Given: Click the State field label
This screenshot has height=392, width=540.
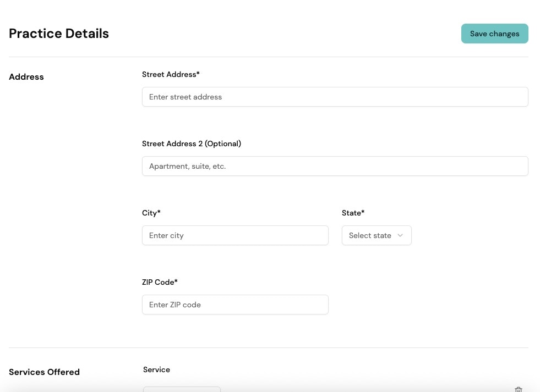Looking at the screenshot, I should (x=353, y=213).
